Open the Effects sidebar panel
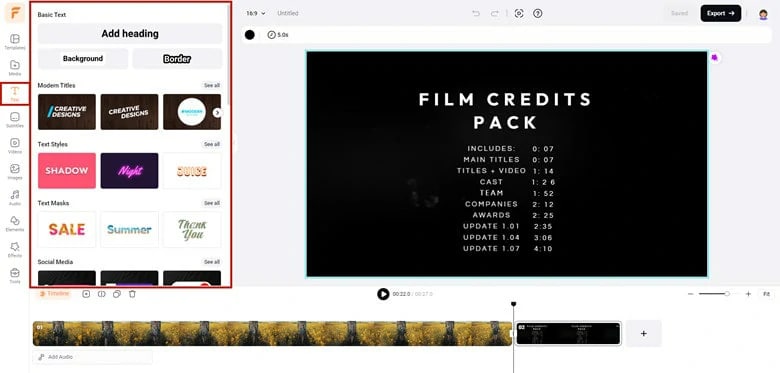The height and width of the screenshot is (373, 780). 14,249
